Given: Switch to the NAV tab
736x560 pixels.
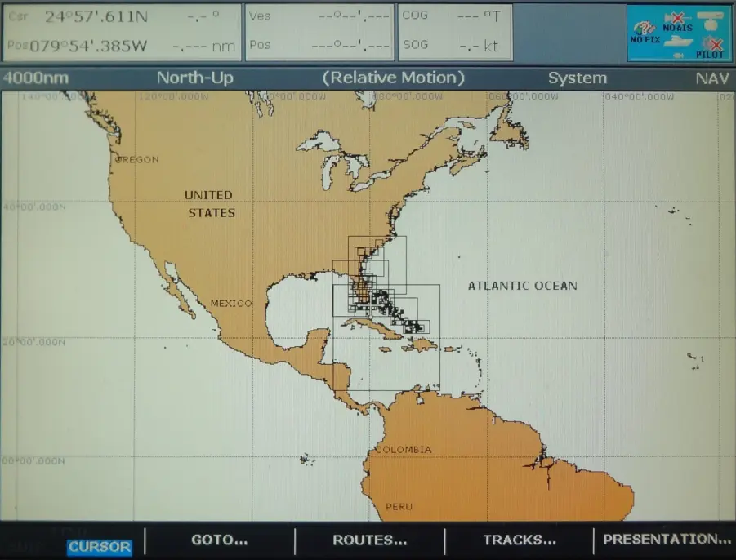Looking at the screenshot, I should pos(711,78).
